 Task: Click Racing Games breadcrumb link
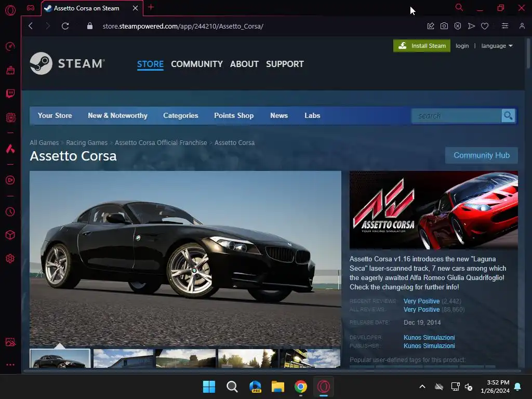tap(87, 143)
